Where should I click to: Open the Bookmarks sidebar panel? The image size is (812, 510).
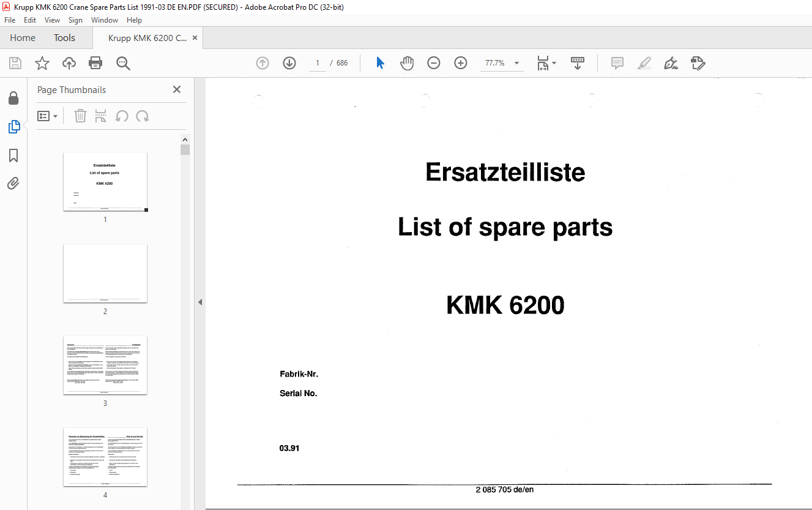[x=13, y=156]
